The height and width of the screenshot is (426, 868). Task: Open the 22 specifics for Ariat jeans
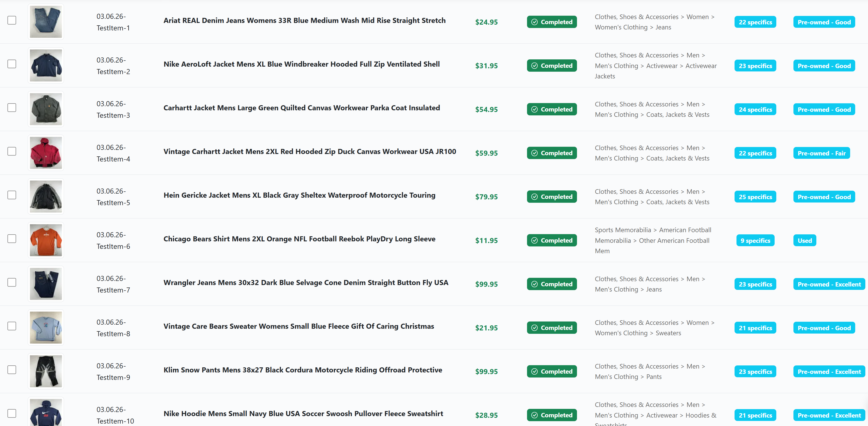pyautogui.click(x=755, y=21)
